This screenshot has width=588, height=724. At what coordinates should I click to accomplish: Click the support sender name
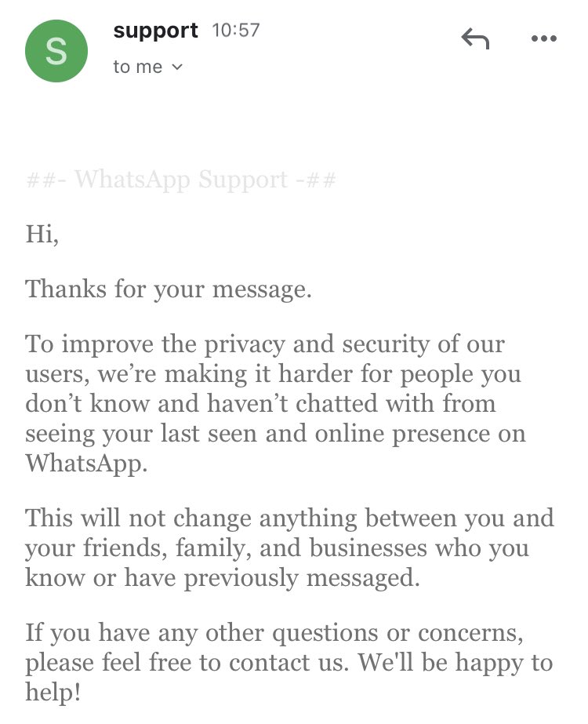click(155, 31)
